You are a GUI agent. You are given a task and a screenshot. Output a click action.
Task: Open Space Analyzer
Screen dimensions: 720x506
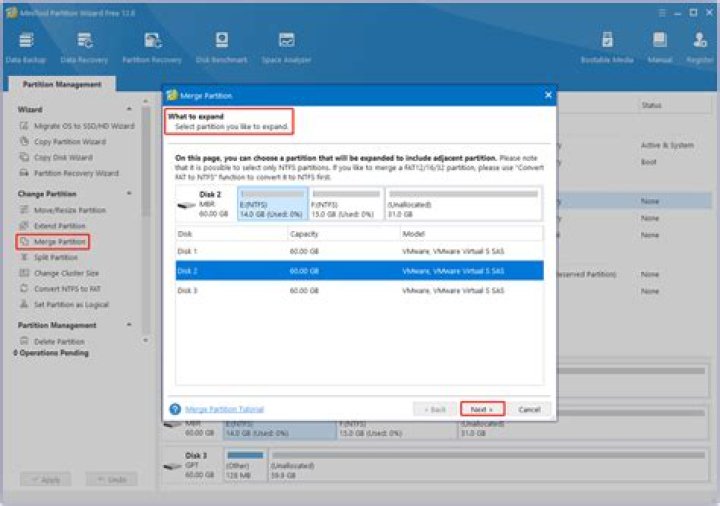coord(286,48)
